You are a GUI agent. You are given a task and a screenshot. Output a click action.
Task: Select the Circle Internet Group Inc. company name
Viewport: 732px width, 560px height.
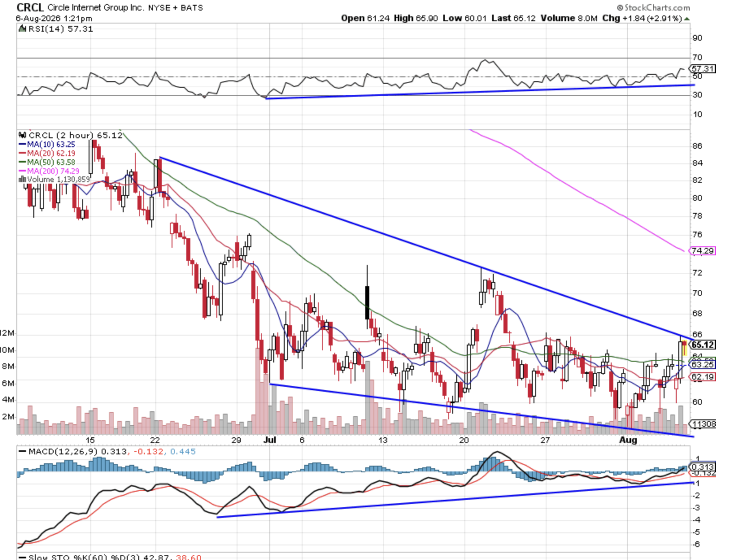pyautogui.click(x=96, y=8)
